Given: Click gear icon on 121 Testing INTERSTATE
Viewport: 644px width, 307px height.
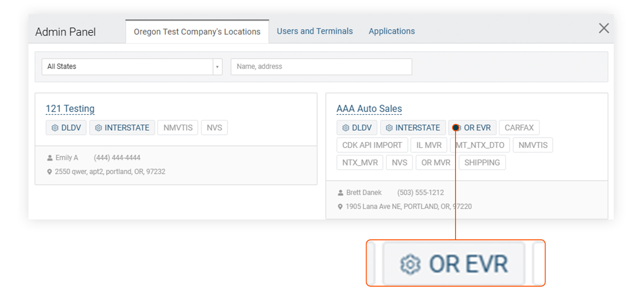Looking at the screenshot, I should tap(98, 128).
